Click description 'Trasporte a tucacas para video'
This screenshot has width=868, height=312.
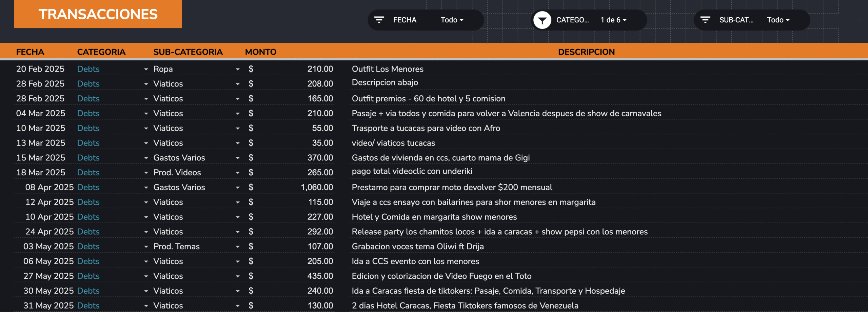pos(426,128)
